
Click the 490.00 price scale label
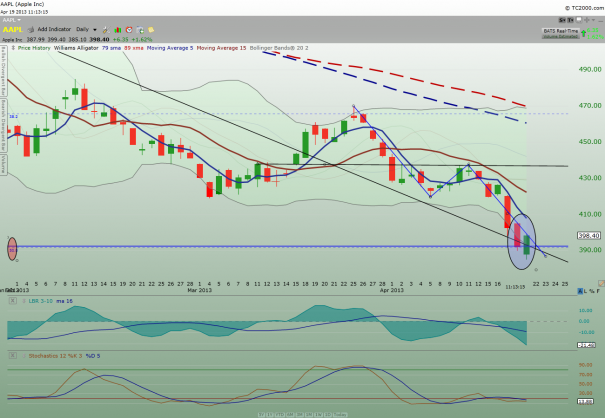point(590,69)
